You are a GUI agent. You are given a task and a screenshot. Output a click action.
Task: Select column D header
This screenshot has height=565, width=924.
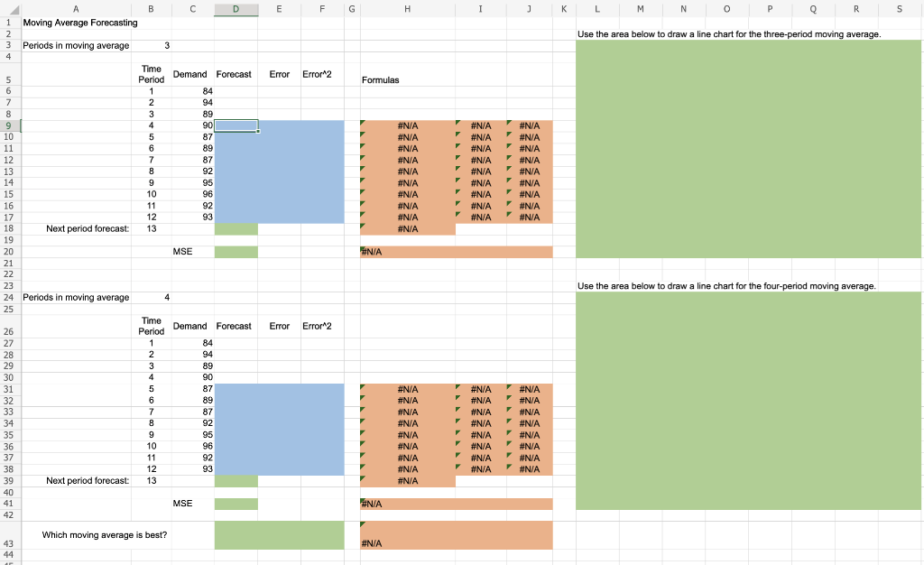[x=236, y=9]
